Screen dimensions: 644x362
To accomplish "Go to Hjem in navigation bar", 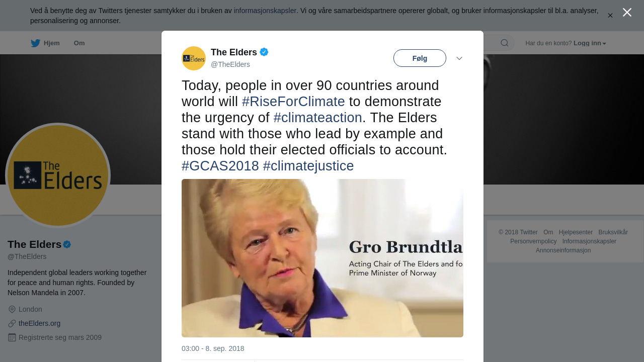I will [51, 43].
